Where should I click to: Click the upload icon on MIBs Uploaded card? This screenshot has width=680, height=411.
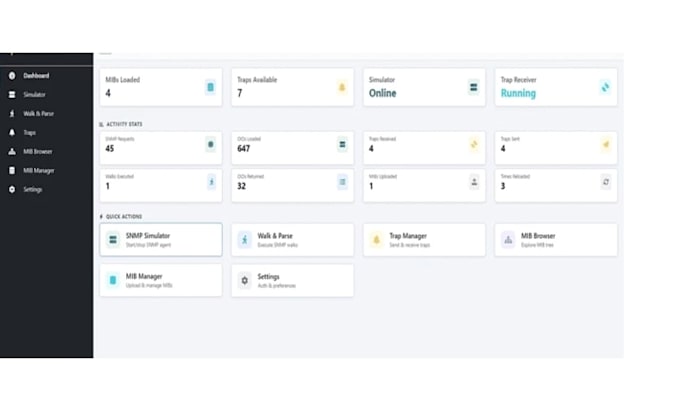pos(474,182)
